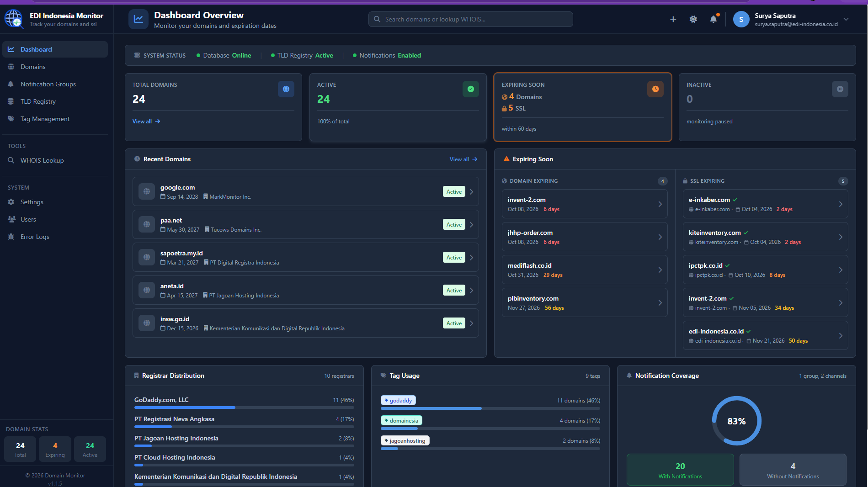Select the godaddy tag chip
This screenshot has height=487, width=868.
click(x=398, y=401)
